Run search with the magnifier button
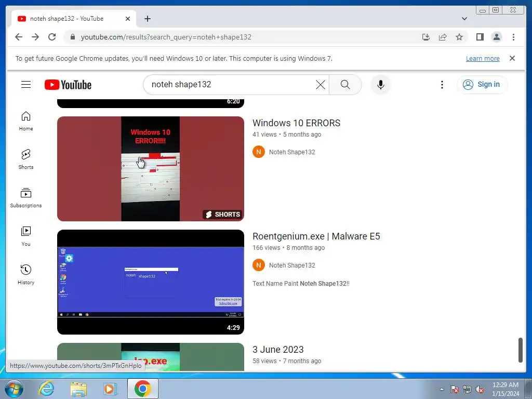532x399 pixels. (x=345, y=85)
